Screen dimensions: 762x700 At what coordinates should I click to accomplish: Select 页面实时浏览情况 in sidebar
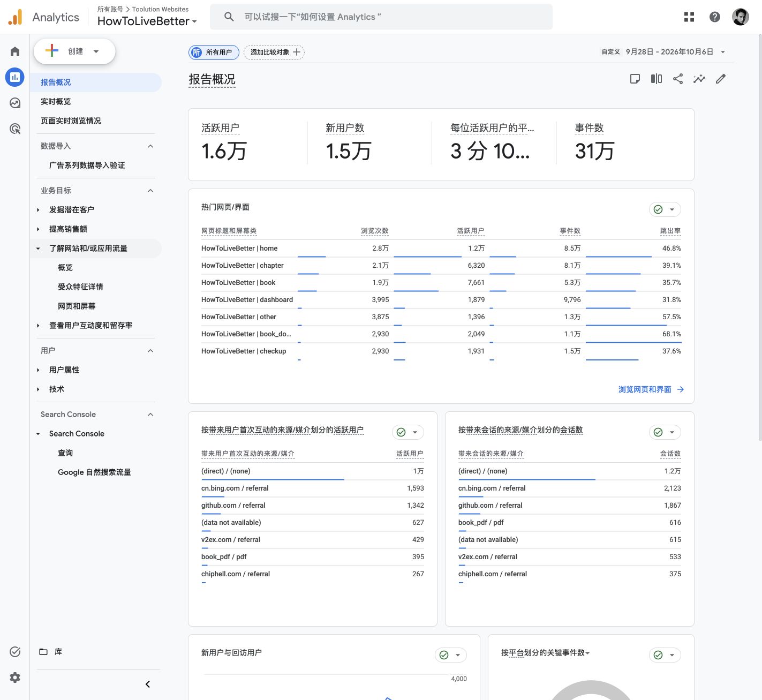[71, 121]
